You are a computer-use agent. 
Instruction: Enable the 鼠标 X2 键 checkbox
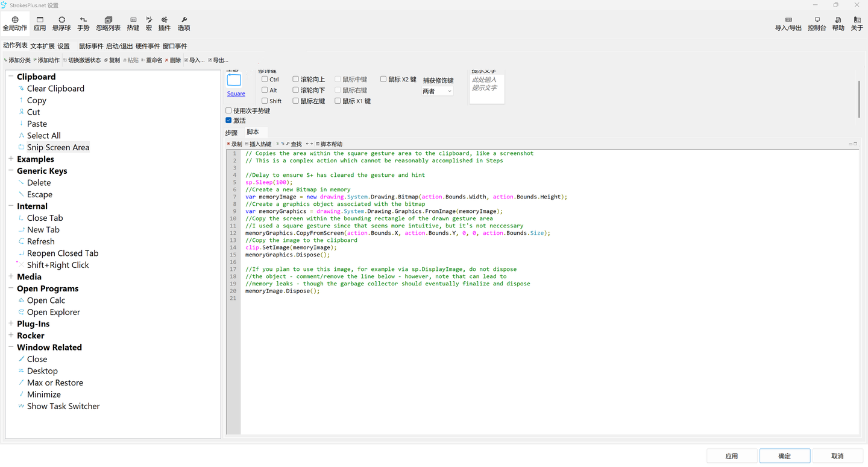(x=383, y=79)
